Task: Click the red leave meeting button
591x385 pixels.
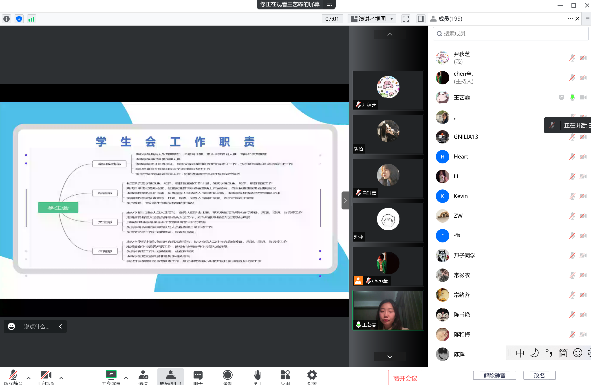Action: point(405,378)
